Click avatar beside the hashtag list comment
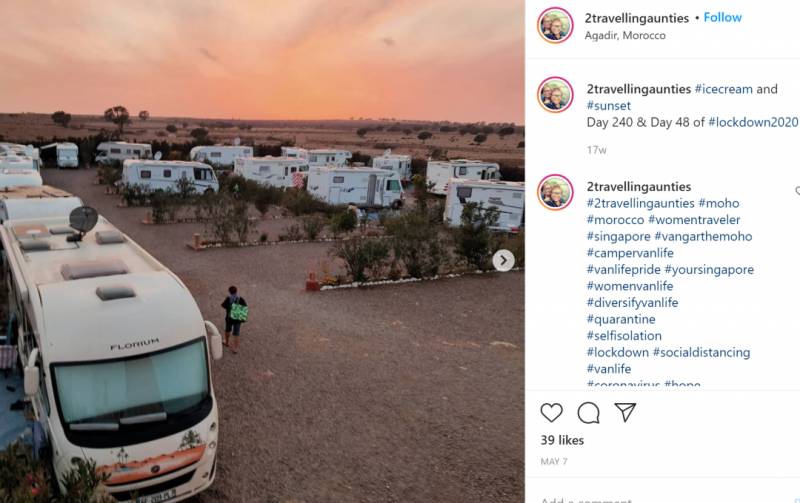 555,192
